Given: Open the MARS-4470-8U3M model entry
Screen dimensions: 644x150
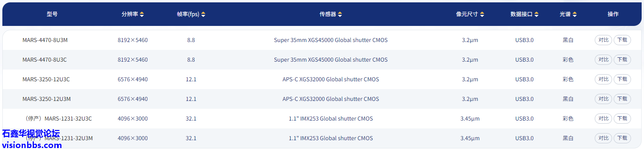Looking at the screenshot, I should 45,40.
